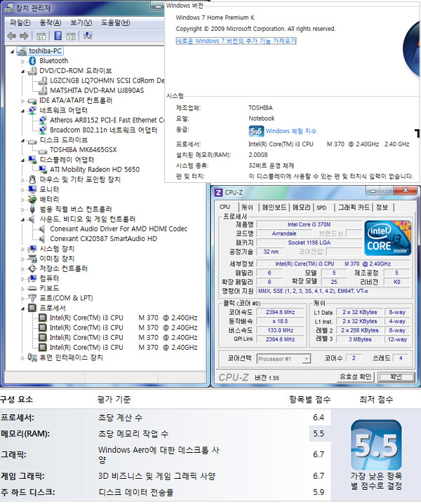Viewport: 421px width, 504px height.
Task: Click the Forward arrow in Device Manager toolbar
Action: (24, 36)
